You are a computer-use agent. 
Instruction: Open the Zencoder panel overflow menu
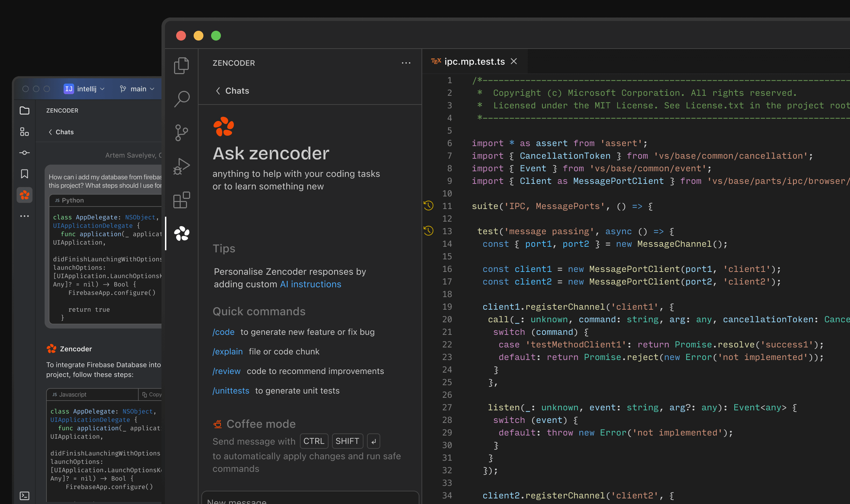pos(406,63)
